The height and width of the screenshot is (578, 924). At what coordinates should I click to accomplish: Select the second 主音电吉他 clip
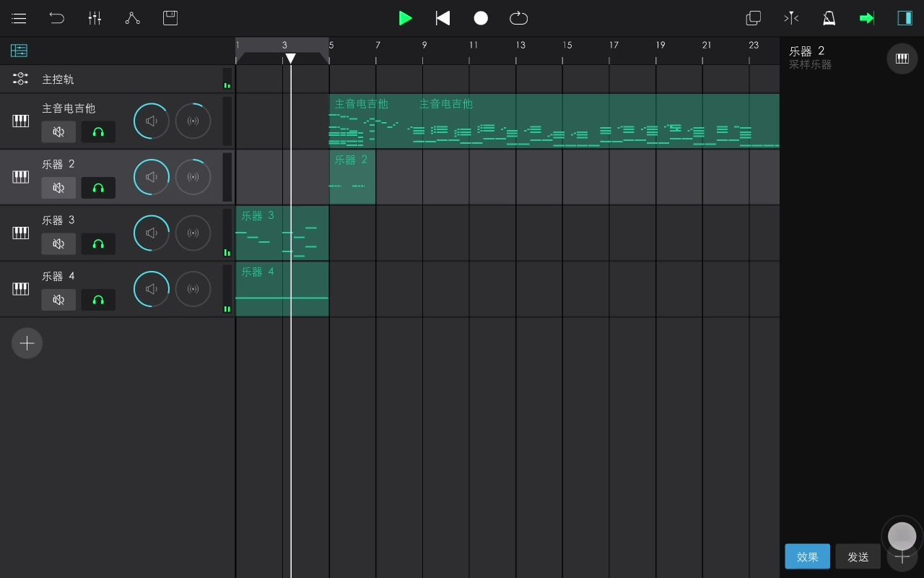point(596,121)
